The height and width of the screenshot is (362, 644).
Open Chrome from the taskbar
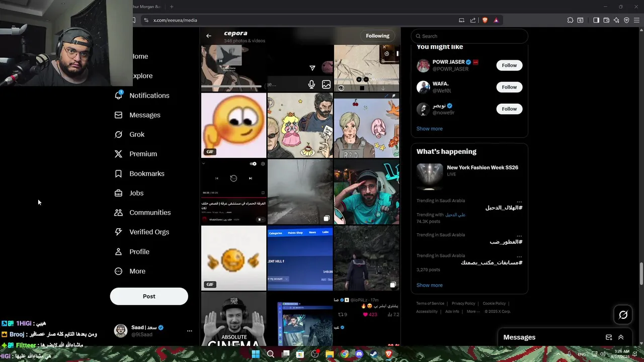[345, 354]
